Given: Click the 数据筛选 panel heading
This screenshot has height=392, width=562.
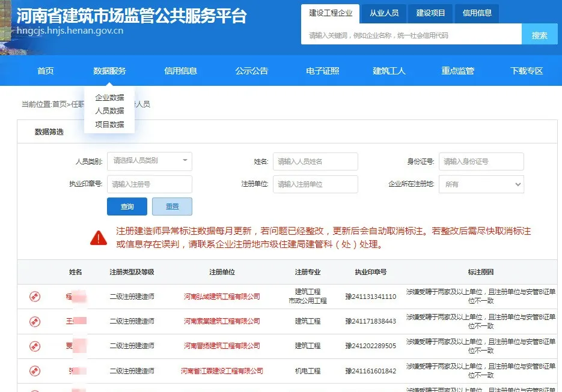Looking at the screenshot, I should [49, 131].
